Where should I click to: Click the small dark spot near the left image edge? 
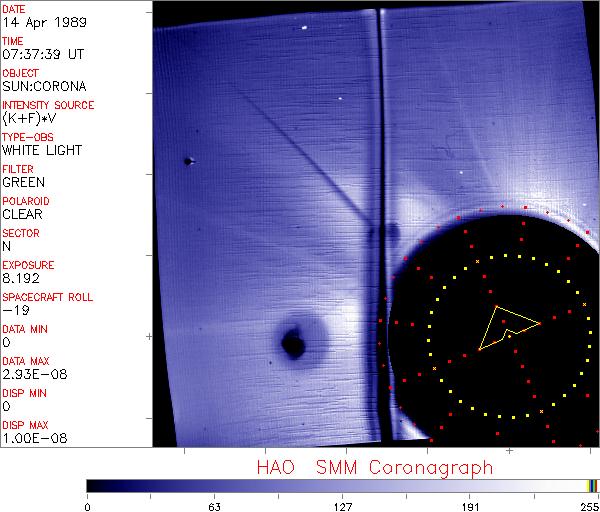(188, 161)
